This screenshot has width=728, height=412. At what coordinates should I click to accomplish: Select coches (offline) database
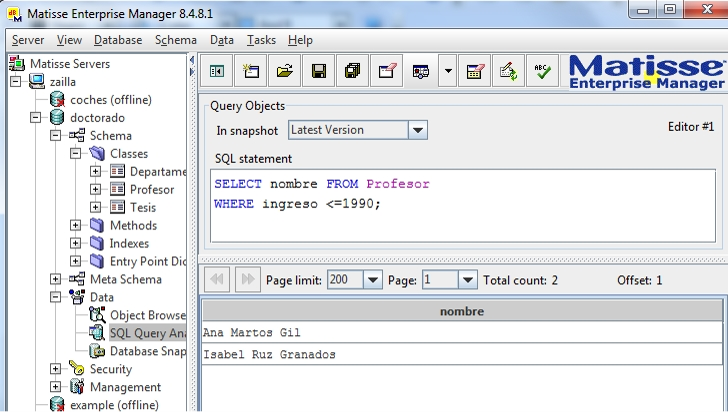click(110, 100)
